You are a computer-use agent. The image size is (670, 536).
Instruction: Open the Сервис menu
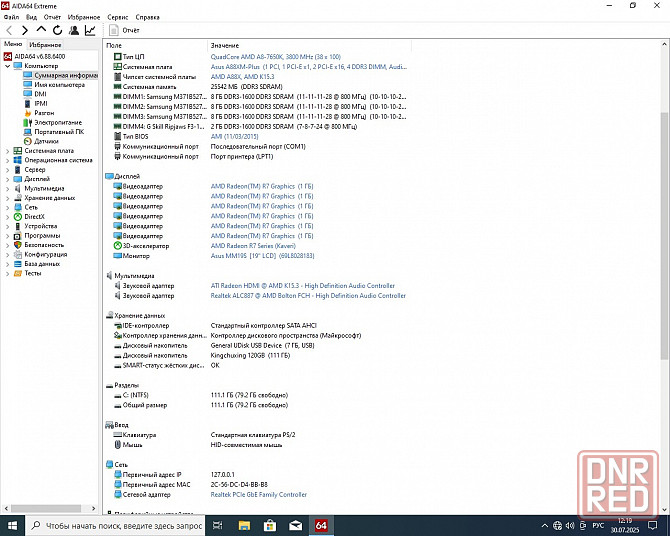pyautogui.click(x=118, y=17)
